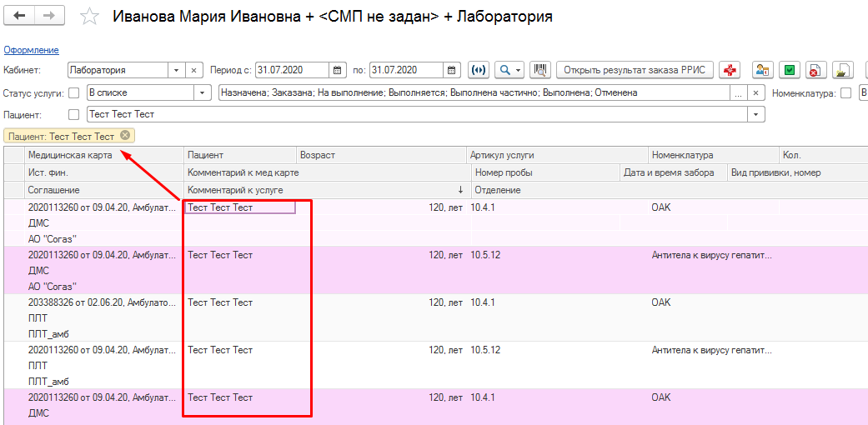Click 'Открыть результат заказа РРИС' button
The height and width of the screenshot is (425, 868).
pos(635,70)
